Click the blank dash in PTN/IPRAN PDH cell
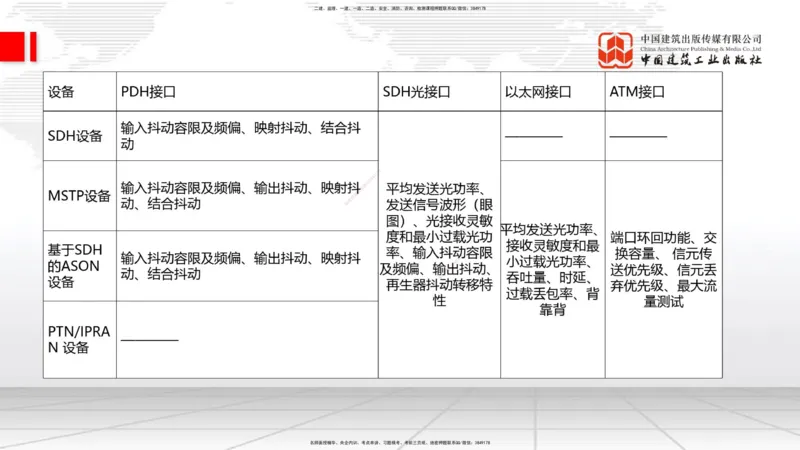The image size is (800, 450). (149, 339)
